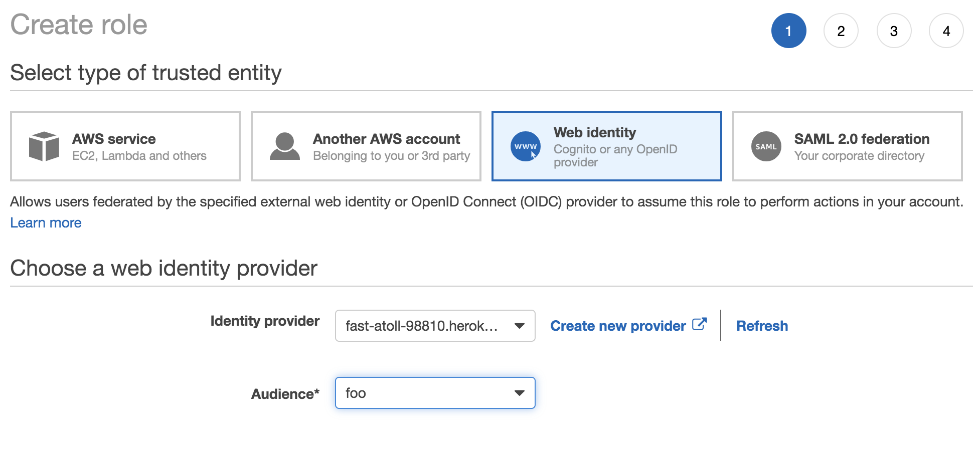Click the Belonging to you or 3rd party subtitle

click(391, 156)
